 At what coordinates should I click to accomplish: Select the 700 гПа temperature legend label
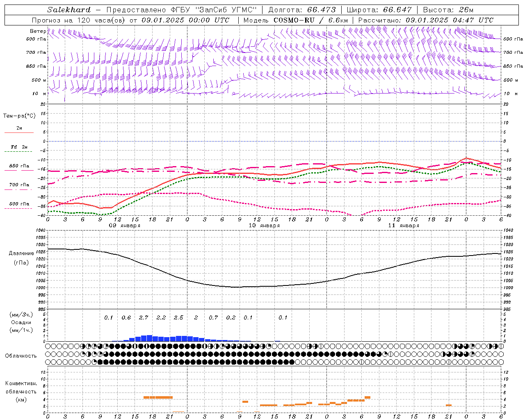(x=19, y=185)
